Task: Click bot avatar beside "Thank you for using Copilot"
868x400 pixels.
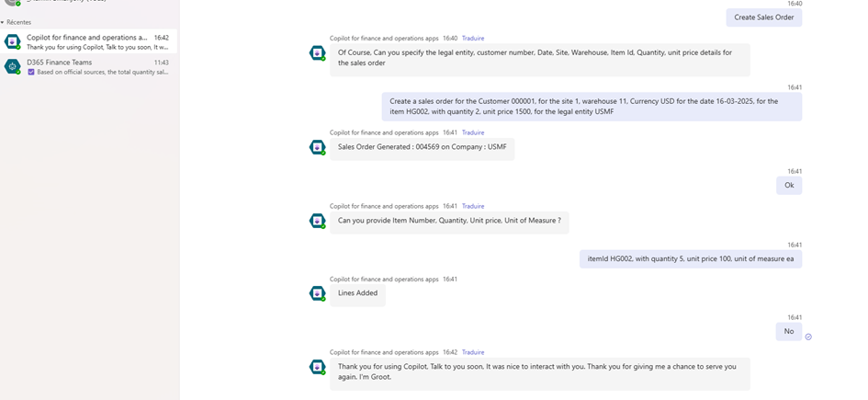Action: pos(318,367)
